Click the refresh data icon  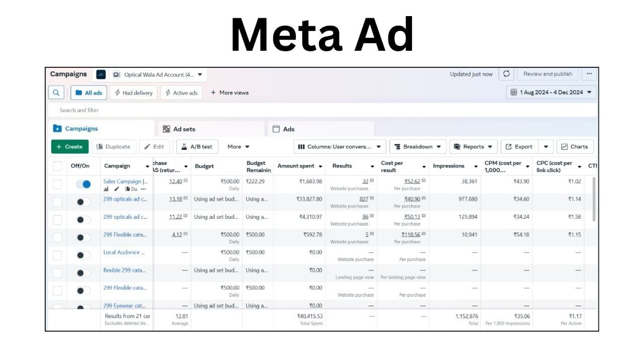click(506, 74)
